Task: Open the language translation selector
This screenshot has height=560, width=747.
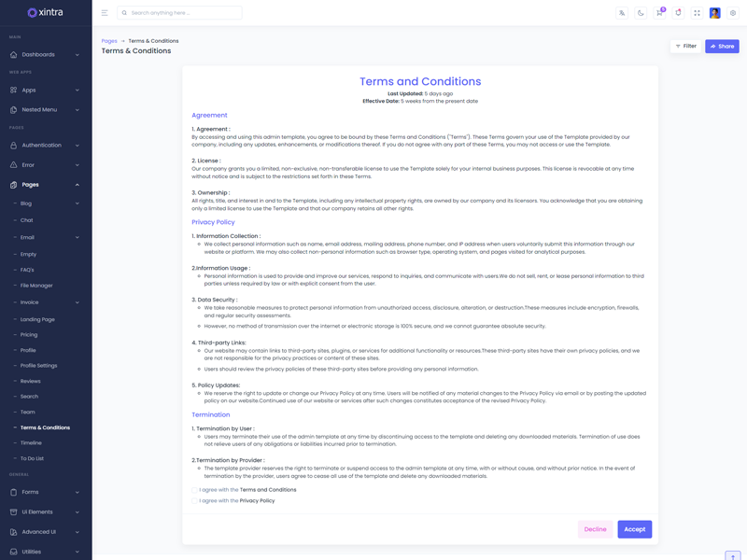Action: (622, 13)
